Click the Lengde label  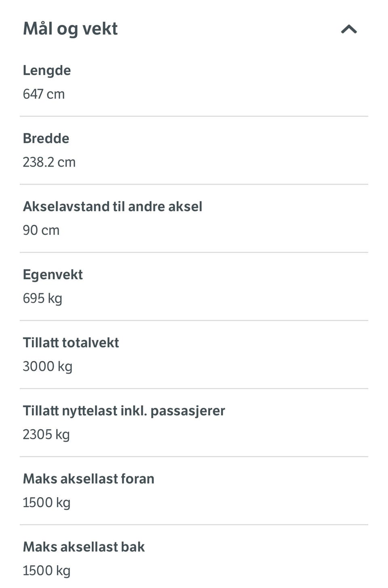(47, 70)
